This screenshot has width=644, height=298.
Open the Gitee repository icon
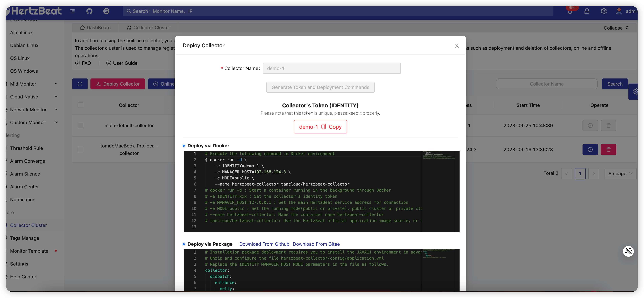pyautogui.click(x=106, y=11)
